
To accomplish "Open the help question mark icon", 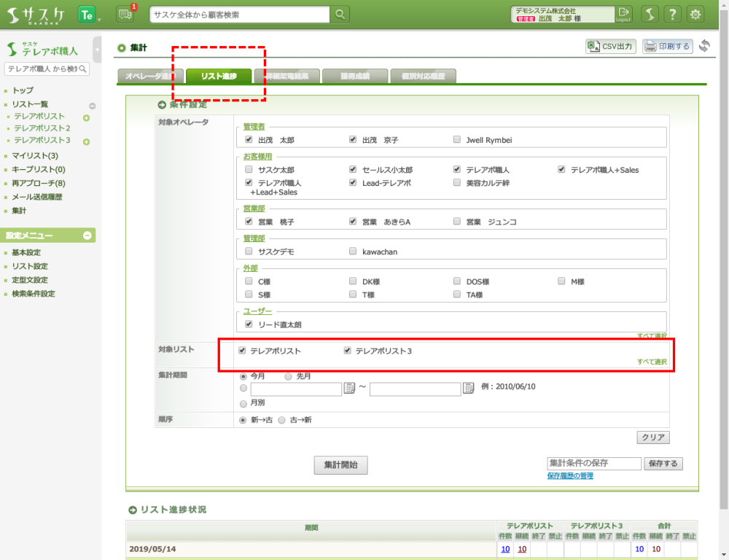I will click(673, 15).
